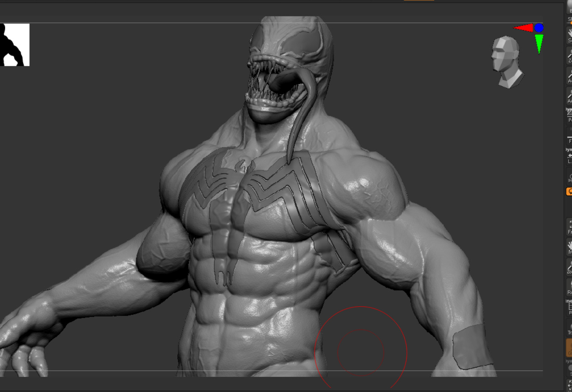This screenshot has height=392, width=572.
Task: Click the Frame mesh icon
Action: click(569, 227)
